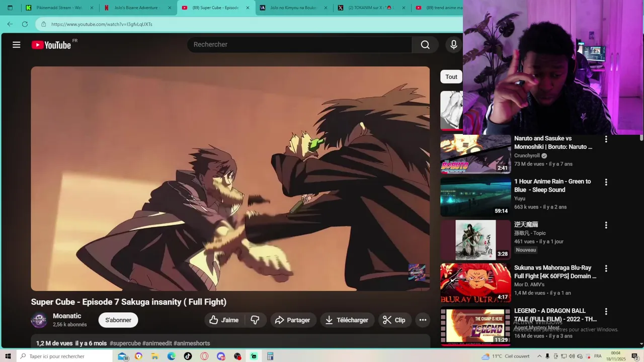Viewport: 644px width, 362px height.
Task: Download the video with Télécharger
Action: point(347,320)
